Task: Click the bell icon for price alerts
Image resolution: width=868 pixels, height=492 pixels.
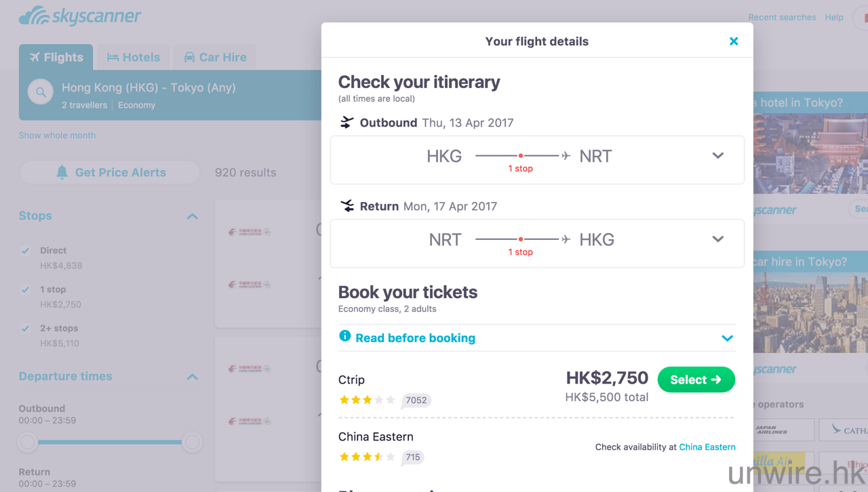Action: [x=62, y=172]
